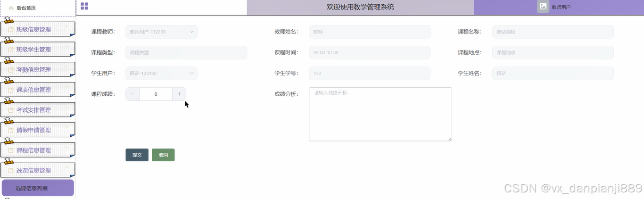Viewport: 644px width, 199px height.
Task: Click the icon of 请假申请管理 menu
Action: [11, 130]
